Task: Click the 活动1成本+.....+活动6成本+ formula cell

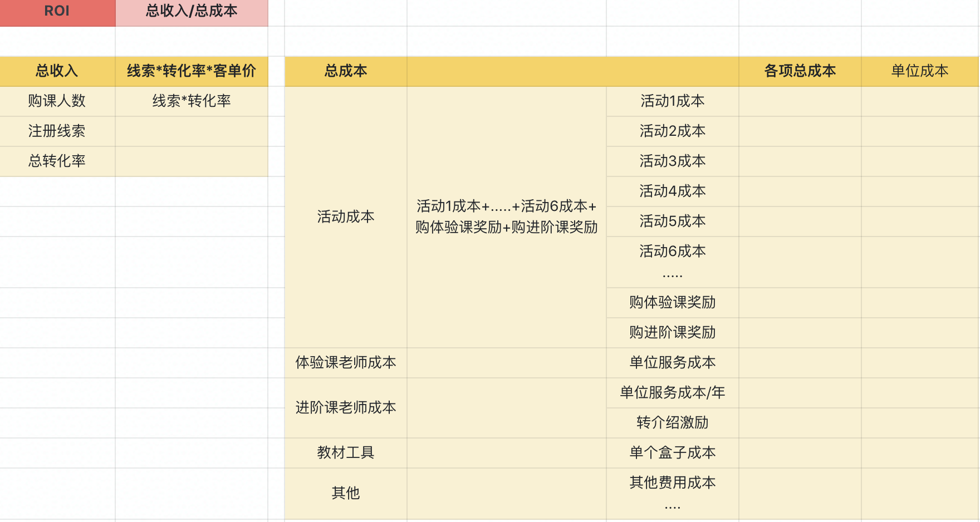Action: click(x=507, y=217)
